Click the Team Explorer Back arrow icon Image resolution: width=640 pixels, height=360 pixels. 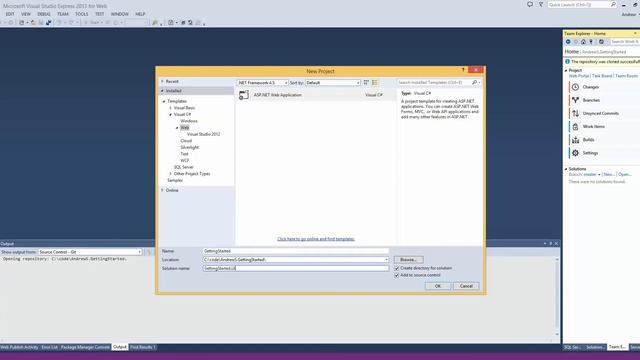pos(568,42)
